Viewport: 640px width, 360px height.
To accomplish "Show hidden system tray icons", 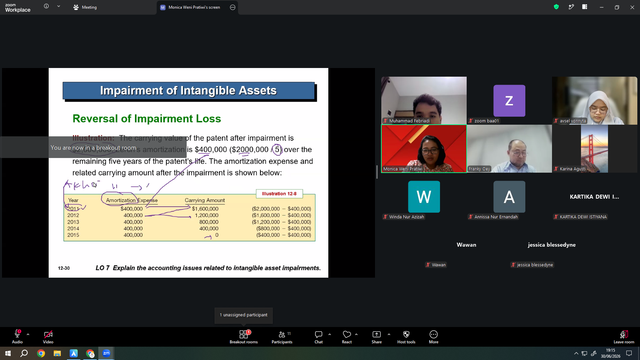I will coord(576,353).
